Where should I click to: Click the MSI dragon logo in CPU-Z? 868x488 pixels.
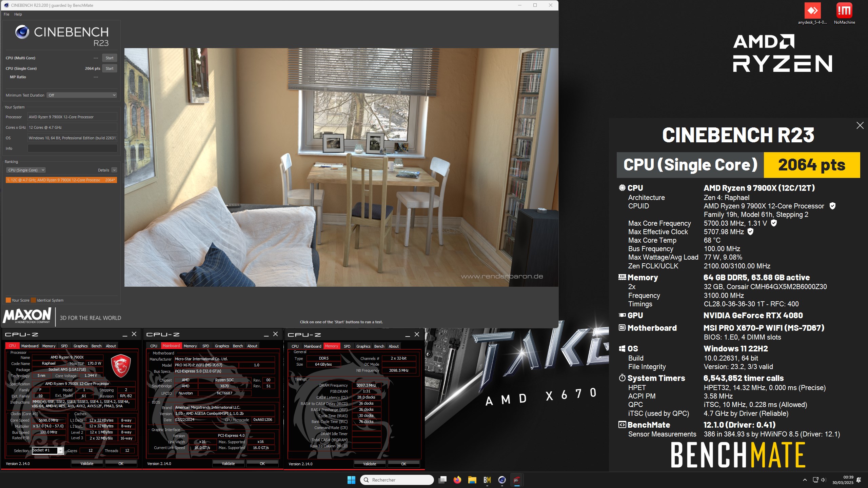pos(121,366)
